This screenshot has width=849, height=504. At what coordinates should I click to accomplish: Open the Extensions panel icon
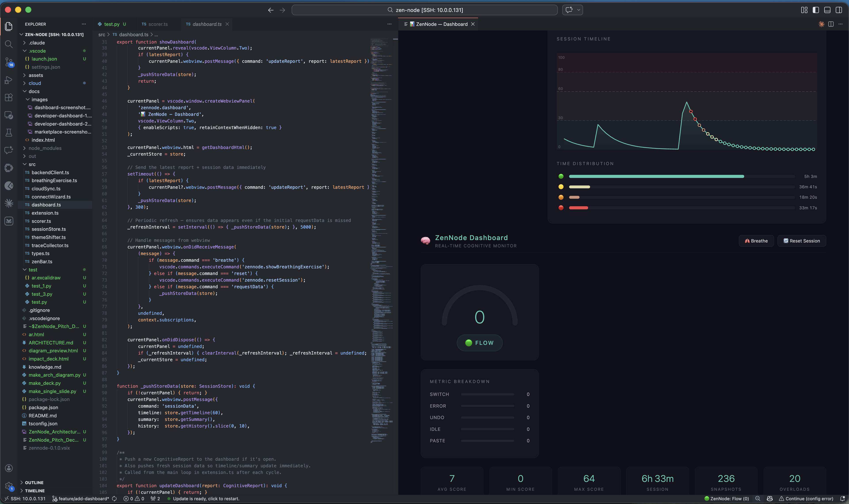pyautogui.click(x=9, y=97)
